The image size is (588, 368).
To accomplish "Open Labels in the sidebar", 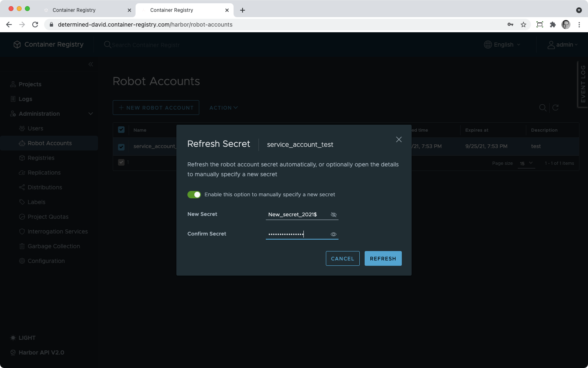I will click(36, 202).
